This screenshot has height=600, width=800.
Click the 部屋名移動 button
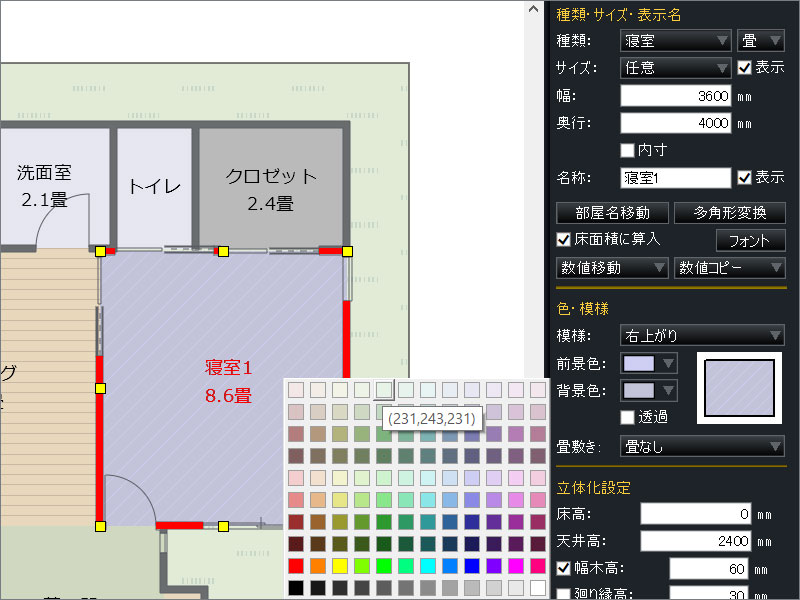pyautogui.click(x=612, y=212)
